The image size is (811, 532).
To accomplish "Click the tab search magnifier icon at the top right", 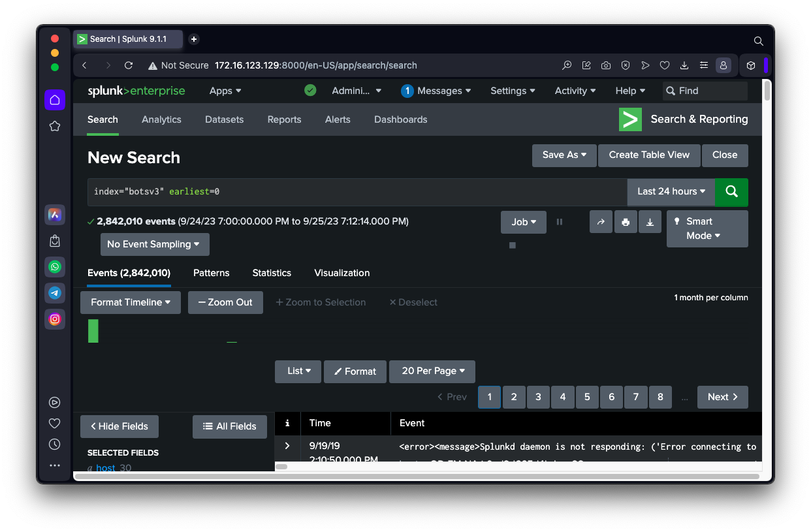I will (759, 40).
